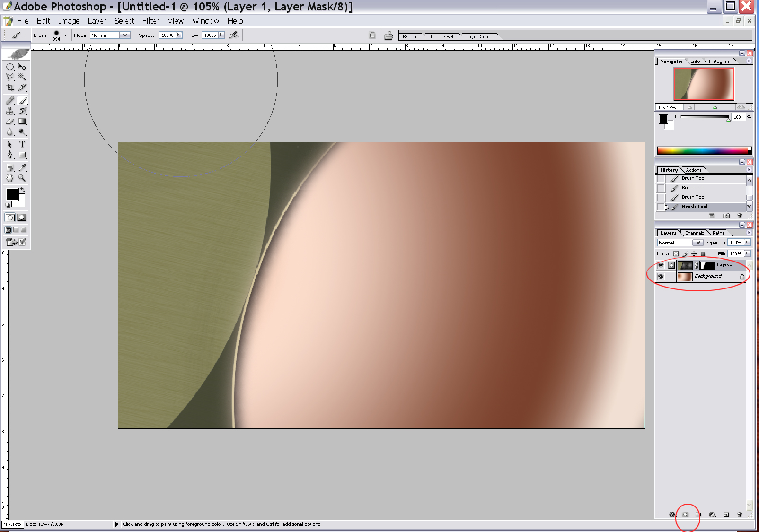The width and height of the screenshot is (759, 532).
Task: Open the Flow slider arrow
Action: 221,35
